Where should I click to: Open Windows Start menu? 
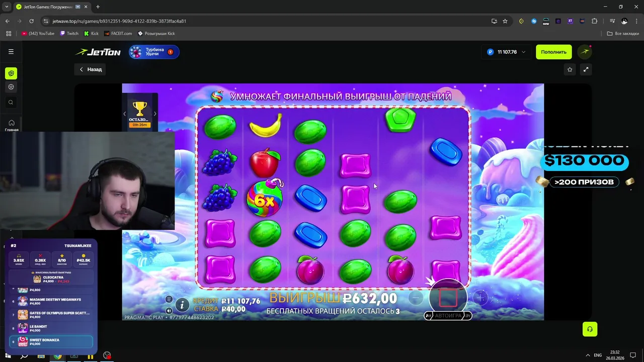point(8,356)
